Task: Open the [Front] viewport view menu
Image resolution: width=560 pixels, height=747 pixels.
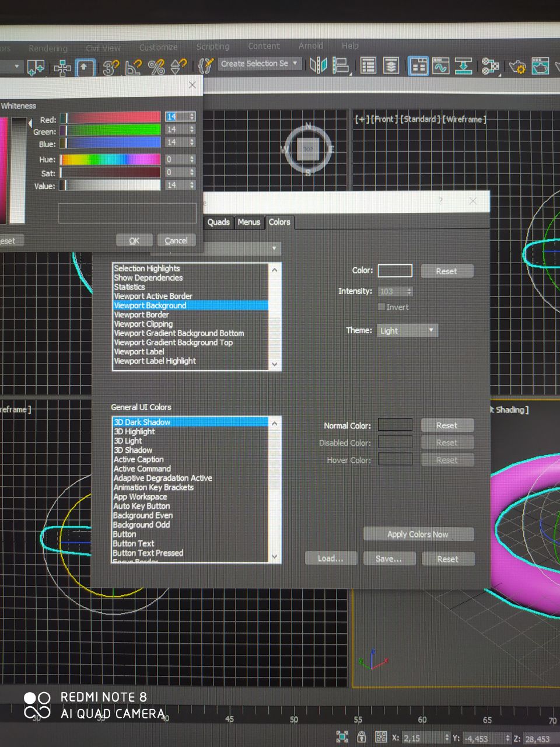Action: click(x=384, y=119)
